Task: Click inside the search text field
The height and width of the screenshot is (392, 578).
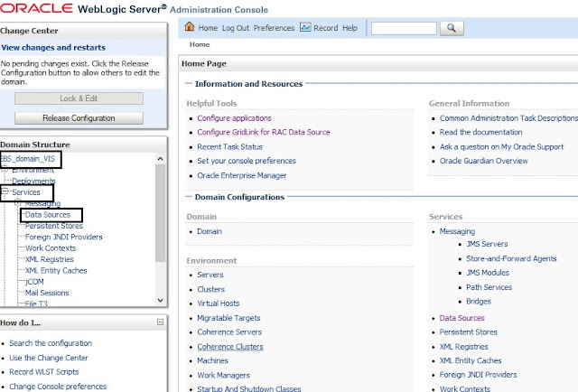Action: click(403, 28)
